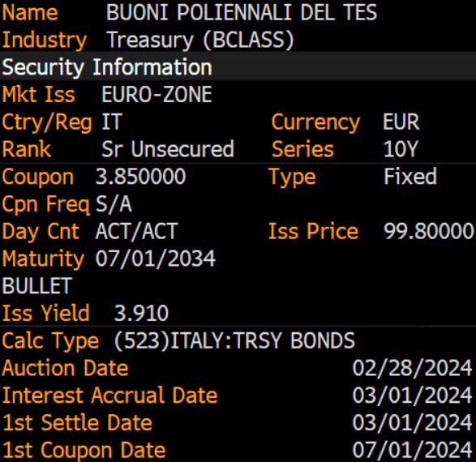Open the (523)ITALY:TRSY BONDS calc type

[x=234, y=340]
